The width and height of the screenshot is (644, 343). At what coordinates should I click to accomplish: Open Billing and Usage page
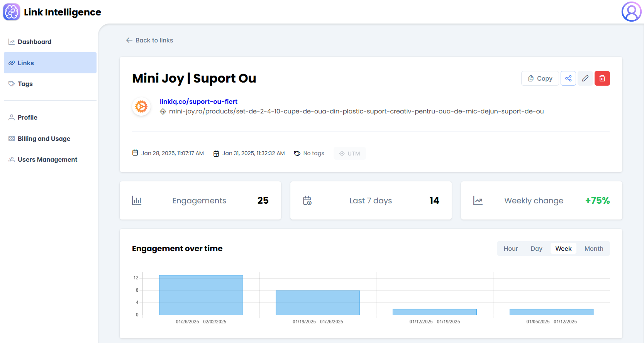50,139
